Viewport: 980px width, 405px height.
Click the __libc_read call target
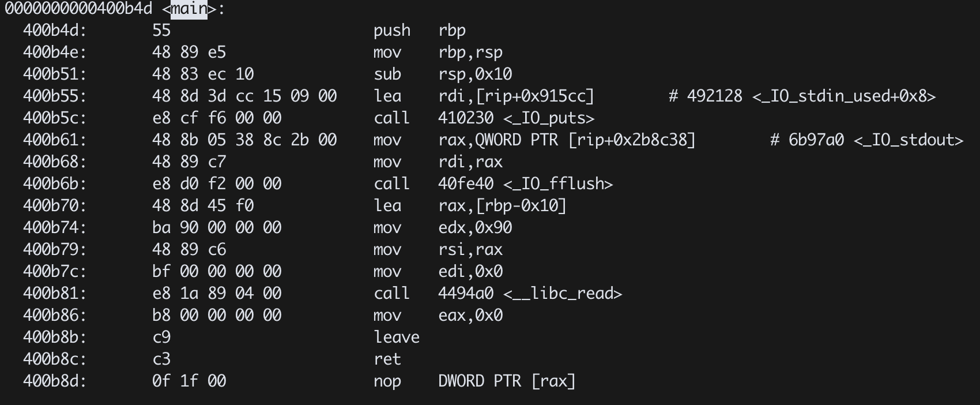click(x=530, y=294)
